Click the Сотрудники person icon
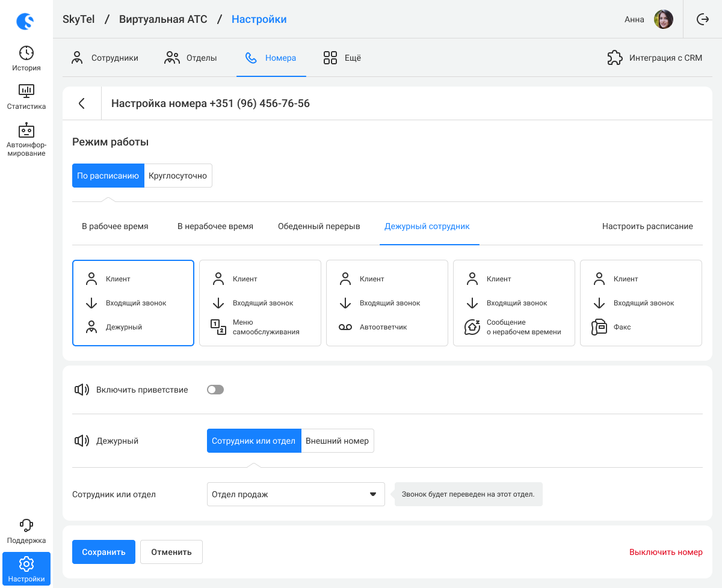 coord(77,58)
